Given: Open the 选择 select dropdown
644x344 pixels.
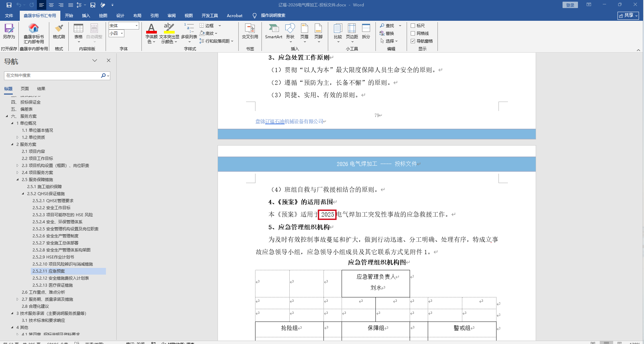Looking at the screenshot, I should click(x=389, y=41).
